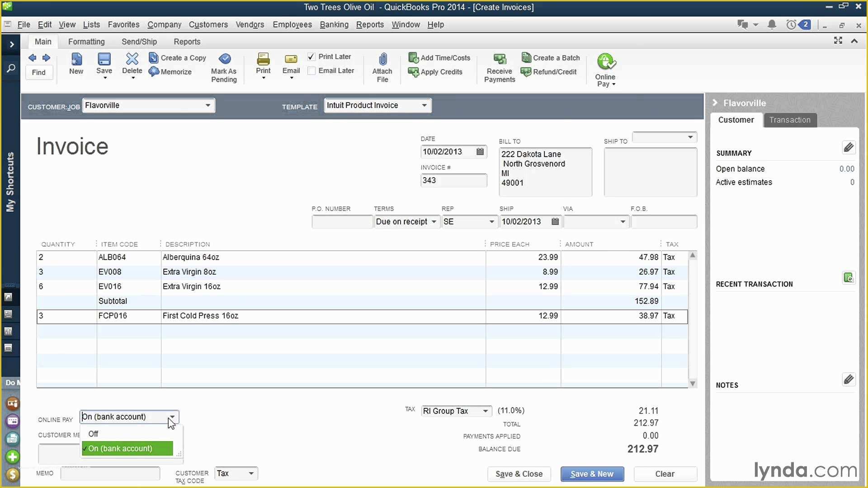Open the Ship date calendar picker

(555, 221)
